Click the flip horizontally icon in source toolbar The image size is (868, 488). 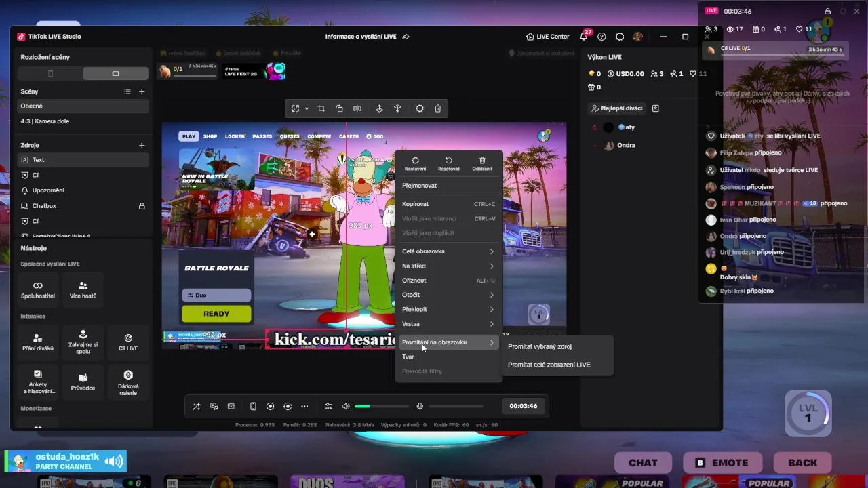click(x=357, y=108)
